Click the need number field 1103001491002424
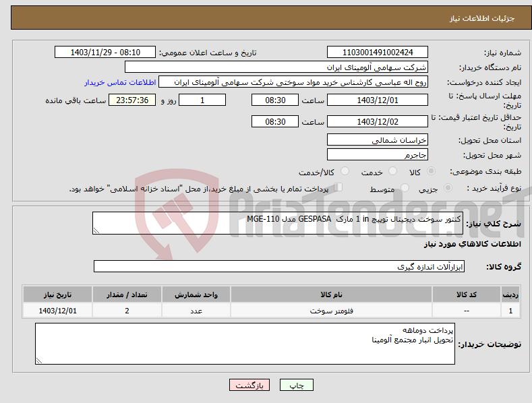The image size is (532, 403). click(378, 53)
